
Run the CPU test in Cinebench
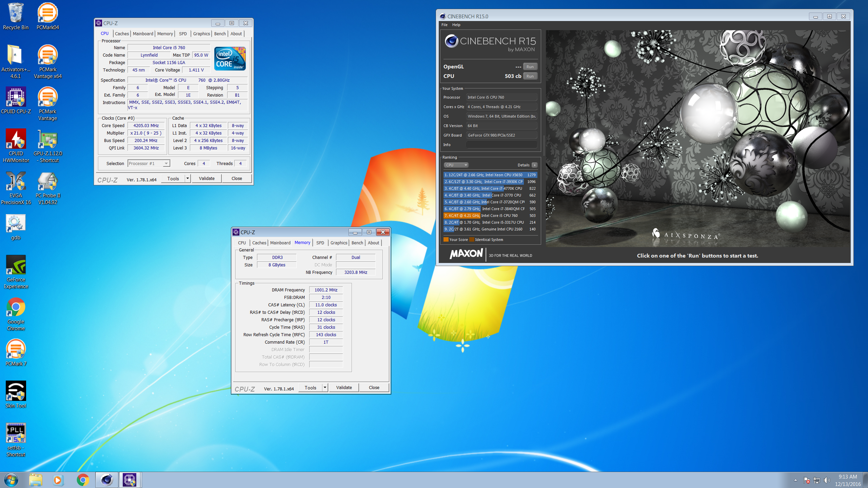(530, 76)
